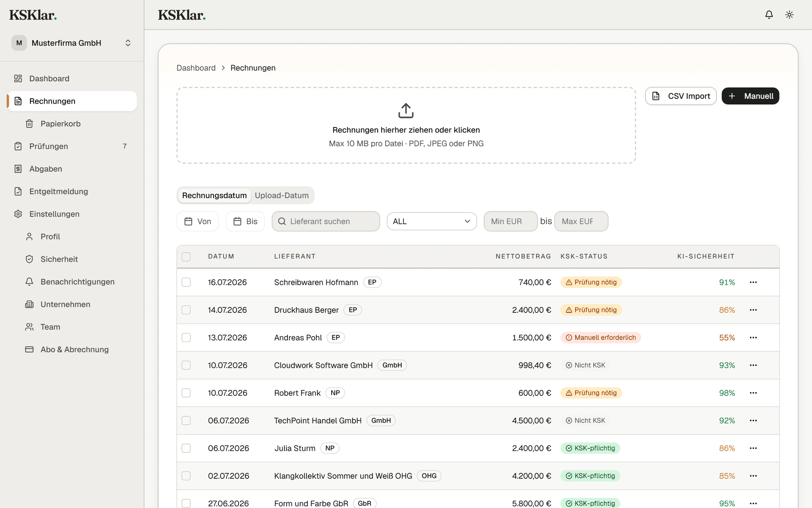
Task: Go to Dashboard in the sidebar
Action: pyautogui.click(x=72, y=78)
